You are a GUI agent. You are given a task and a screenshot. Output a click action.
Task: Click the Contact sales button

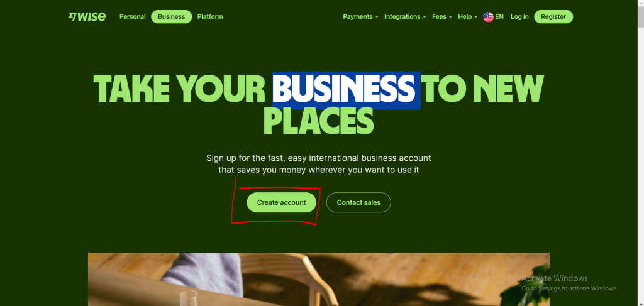click(x=358, y=202)
